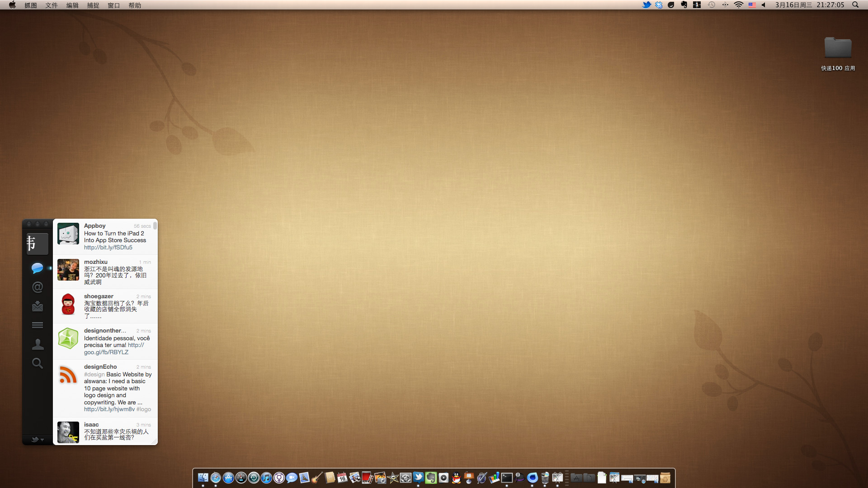
Task: Open the 快递100 应用 desktop folder
Action: pyautogui.click(x=838, y=53)
